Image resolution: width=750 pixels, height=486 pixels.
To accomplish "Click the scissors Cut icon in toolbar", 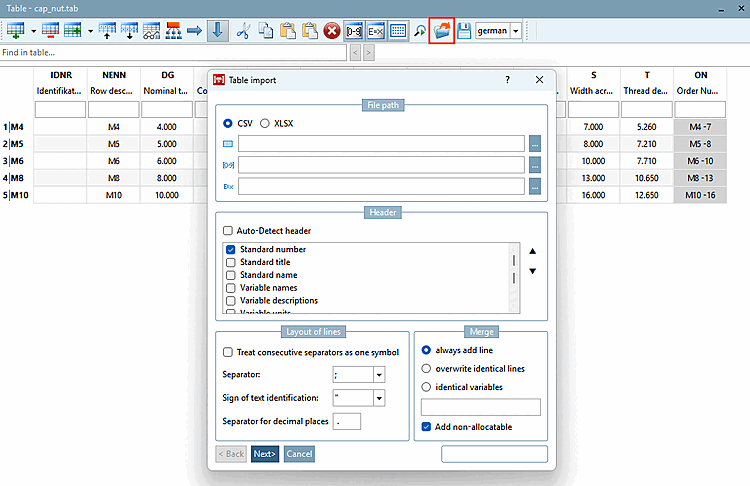I will [x=243, y=31].
